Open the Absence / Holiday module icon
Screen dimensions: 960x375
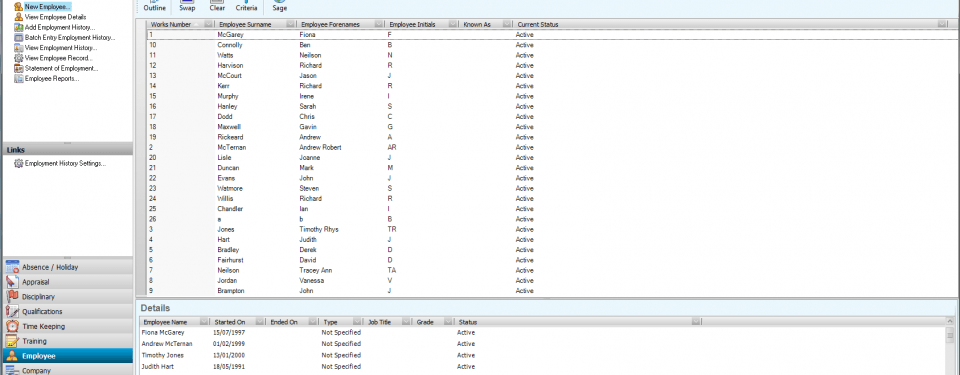12,267
